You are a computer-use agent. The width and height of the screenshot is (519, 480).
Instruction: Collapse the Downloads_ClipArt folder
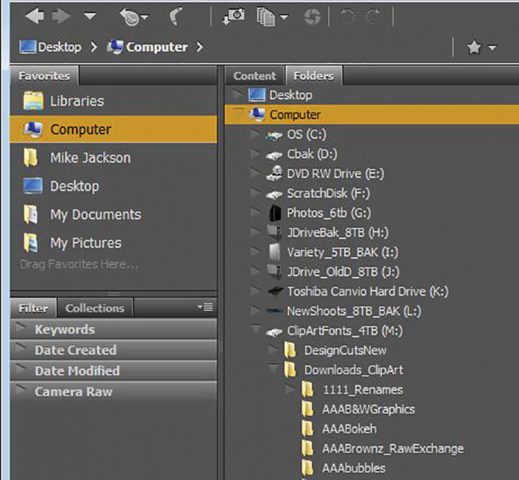273,368
